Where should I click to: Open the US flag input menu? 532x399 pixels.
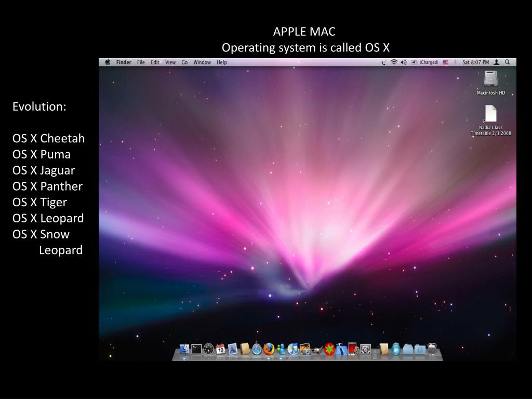[x=445, y=62]
